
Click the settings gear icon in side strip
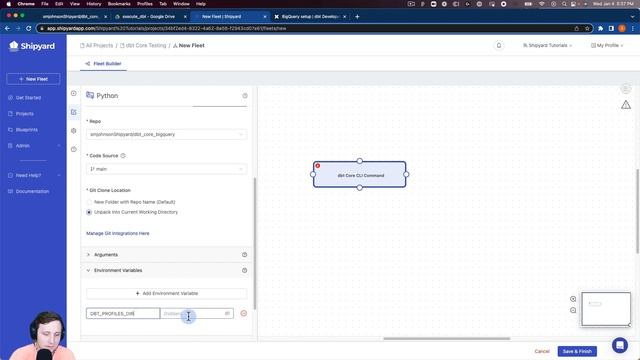coord(73,131)
